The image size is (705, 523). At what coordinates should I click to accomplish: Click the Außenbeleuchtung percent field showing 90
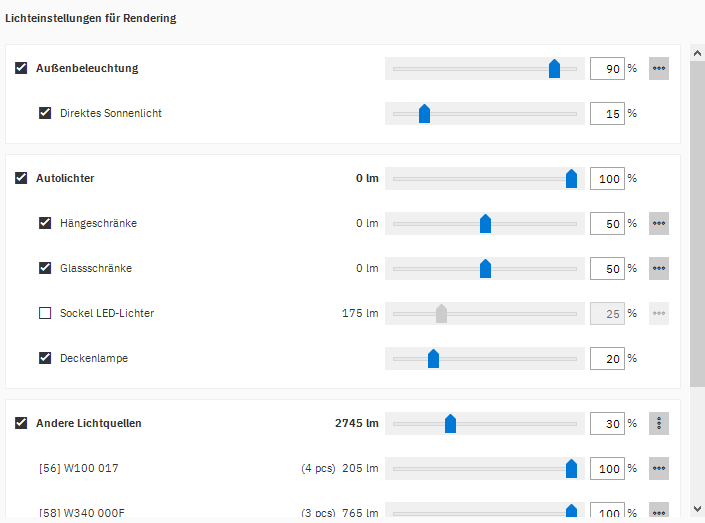click(x=607, y=69)
